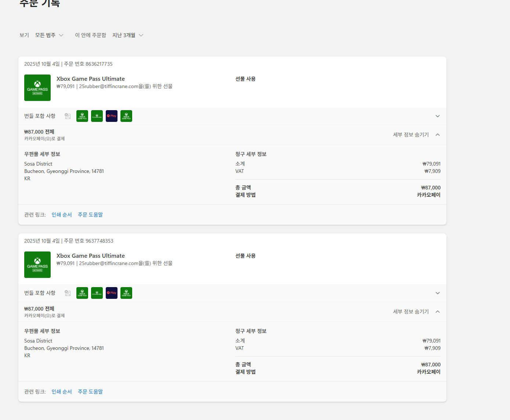Click the Game Pass Ultimate thumbnail for order 9637748353
The image size is (510, 420).
[37, 265]
